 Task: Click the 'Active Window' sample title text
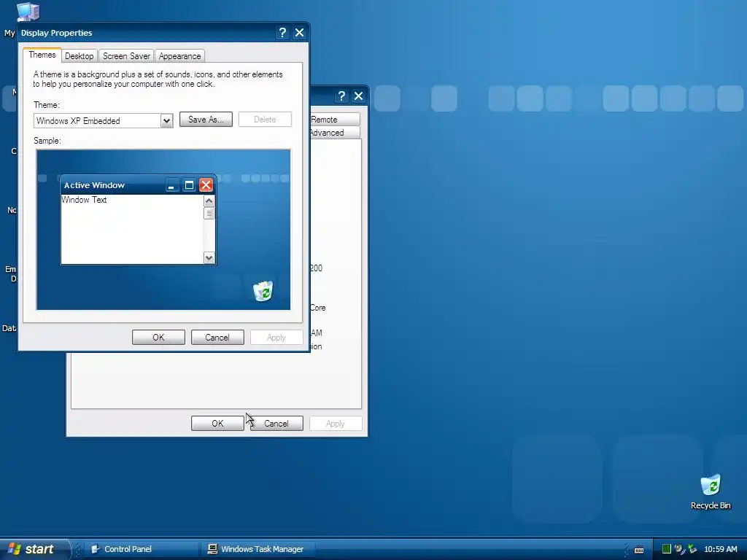coord(94,185)
